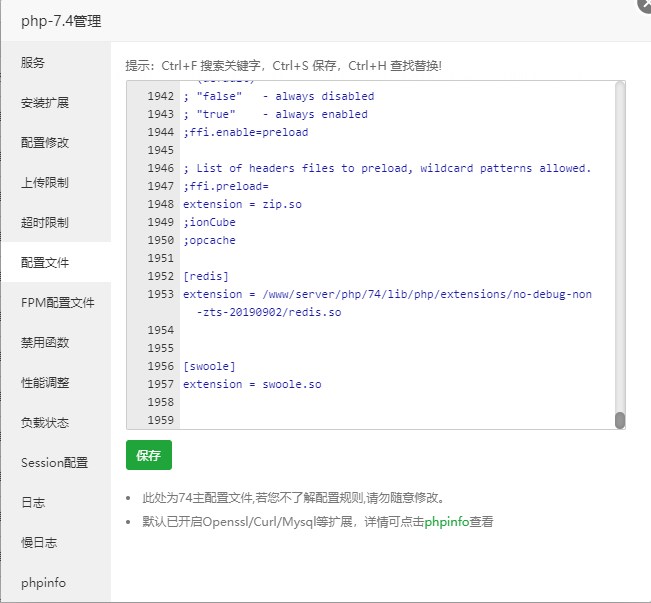This screenshot has height=603, width=651.
Task: Click the redis.so extension path line
Action: [x=387, y=303]
